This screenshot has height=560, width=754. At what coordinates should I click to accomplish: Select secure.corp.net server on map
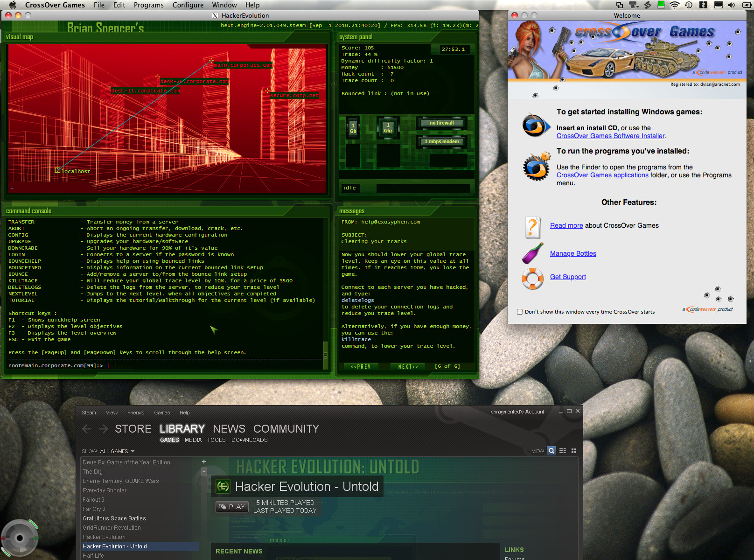(x=294, y=95)
